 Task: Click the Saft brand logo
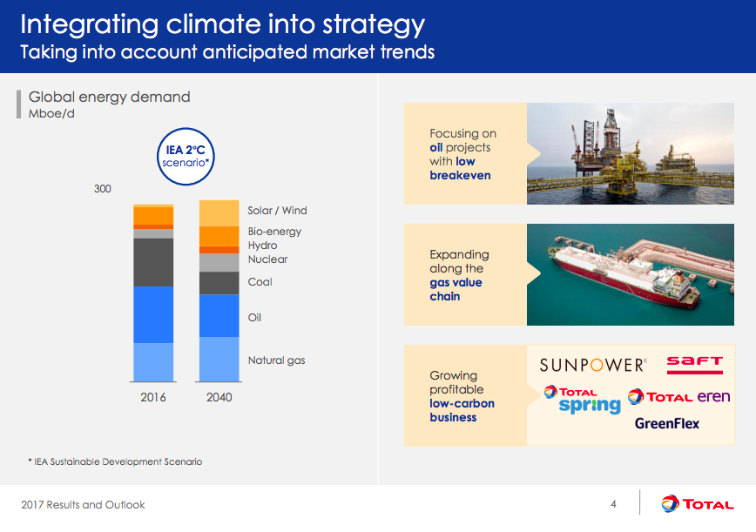(x=694, y=364)
